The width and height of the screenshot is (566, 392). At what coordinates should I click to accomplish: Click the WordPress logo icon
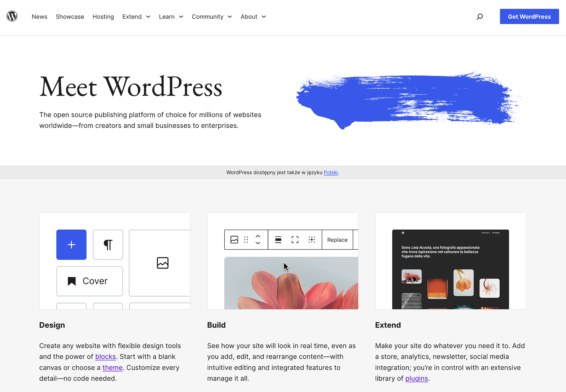[x=12, y=16]
